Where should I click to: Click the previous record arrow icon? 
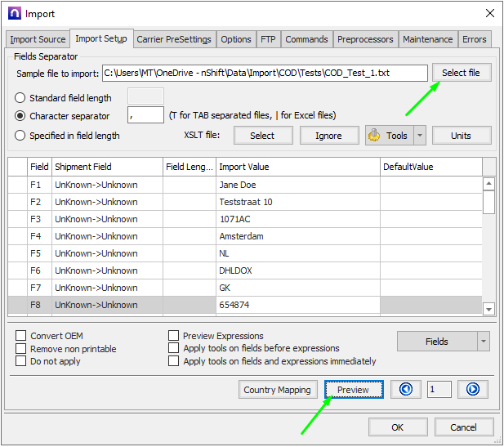click(x=405, y=390)
